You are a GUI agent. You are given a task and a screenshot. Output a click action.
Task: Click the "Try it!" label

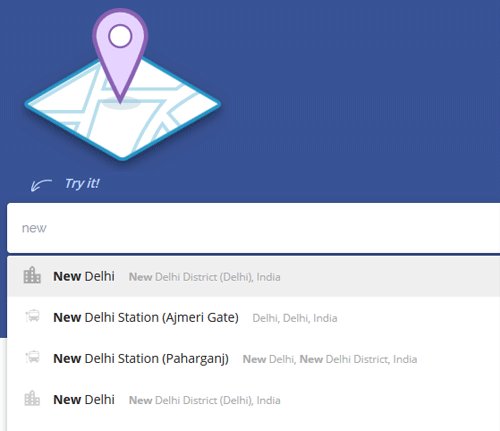82,183
